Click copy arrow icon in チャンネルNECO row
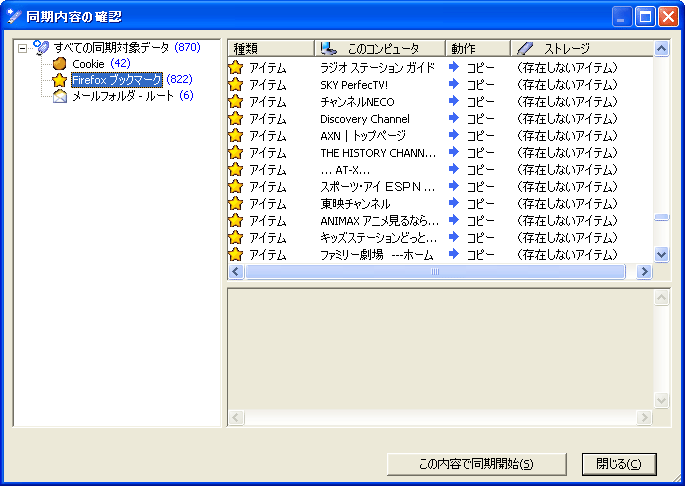Image resolution: width=685 pixels, height=486 pixels. coord(454,101)
